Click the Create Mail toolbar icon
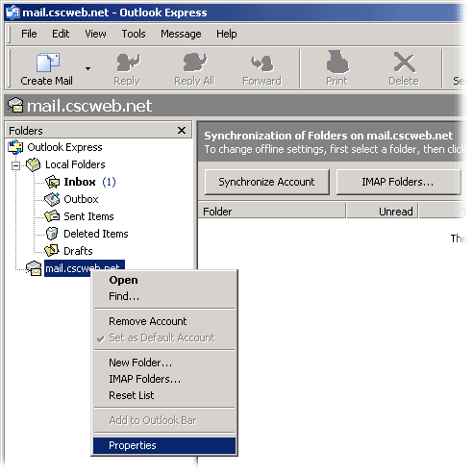473x476 pixels. point(47,63)
